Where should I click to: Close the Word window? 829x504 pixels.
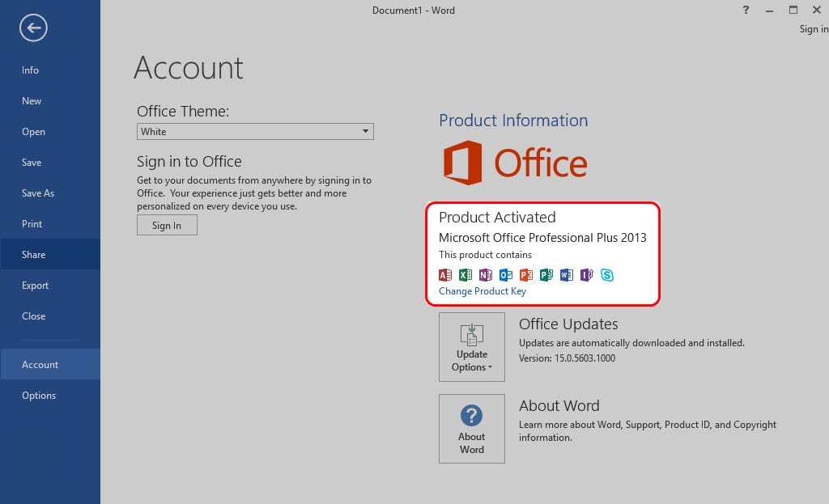click(x=816, y=10)
